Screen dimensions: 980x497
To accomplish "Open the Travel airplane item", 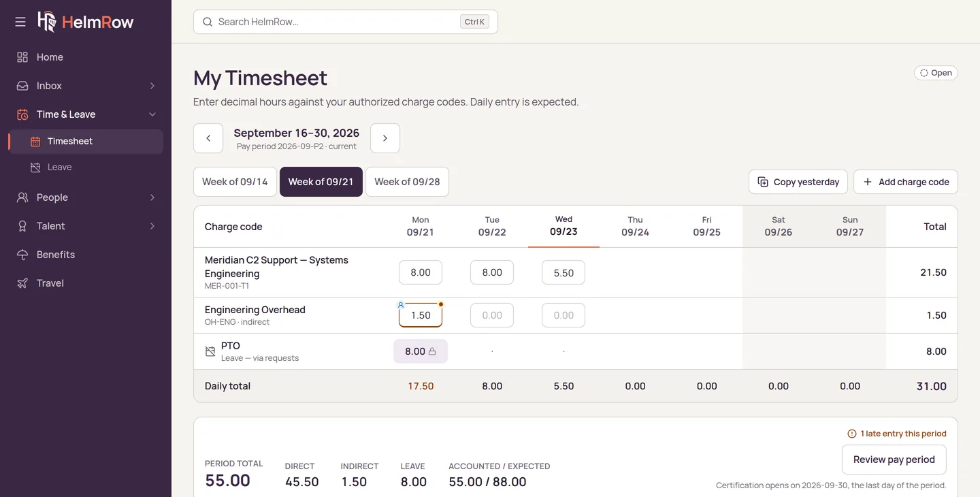I will (86, 283).
